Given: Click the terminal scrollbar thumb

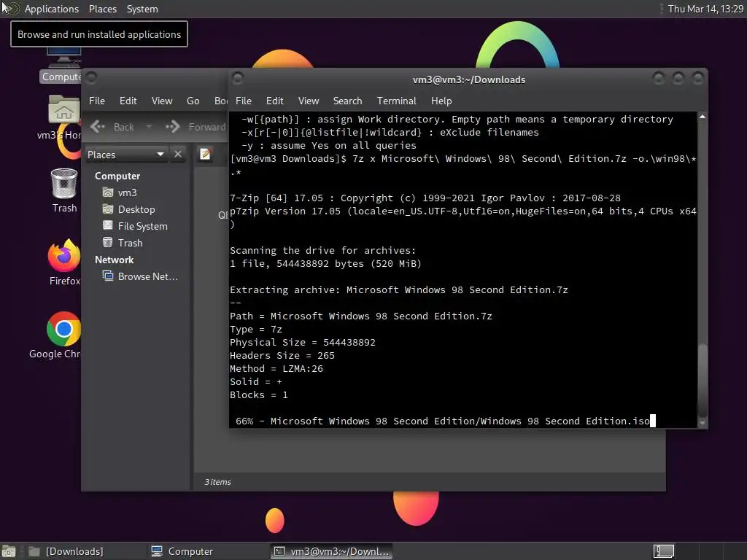Looking at the screenshot, I should pos(703,379).
